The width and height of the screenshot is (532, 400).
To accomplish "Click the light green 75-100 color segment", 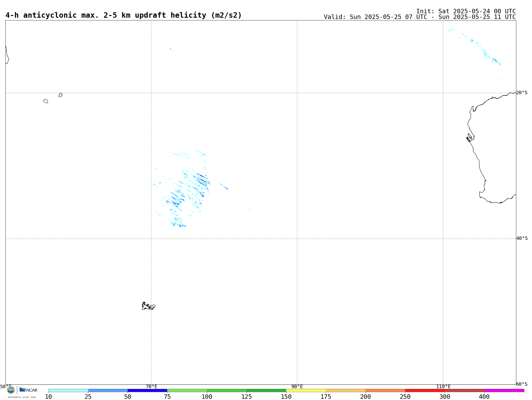I will tap(187, 391).
